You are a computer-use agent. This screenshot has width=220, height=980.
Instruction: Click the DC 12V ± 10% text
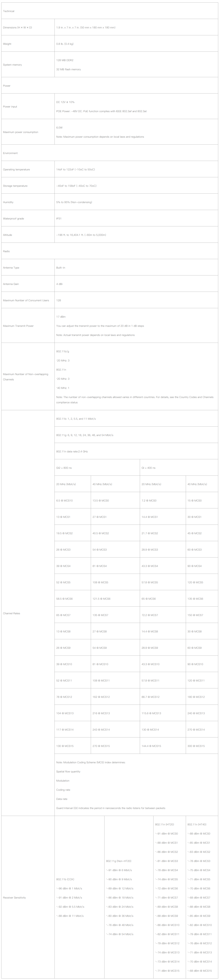(65, 102)
